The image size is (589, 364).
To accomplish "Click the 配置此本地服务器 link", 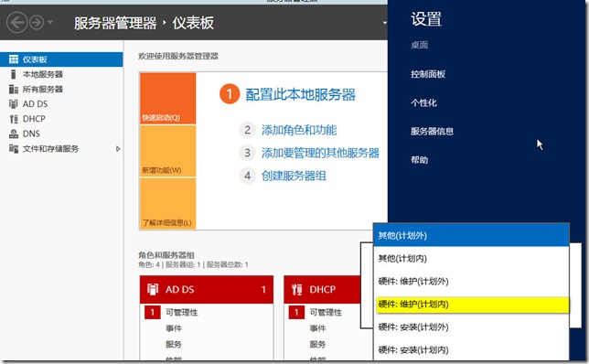I will (x=300, y=95).
